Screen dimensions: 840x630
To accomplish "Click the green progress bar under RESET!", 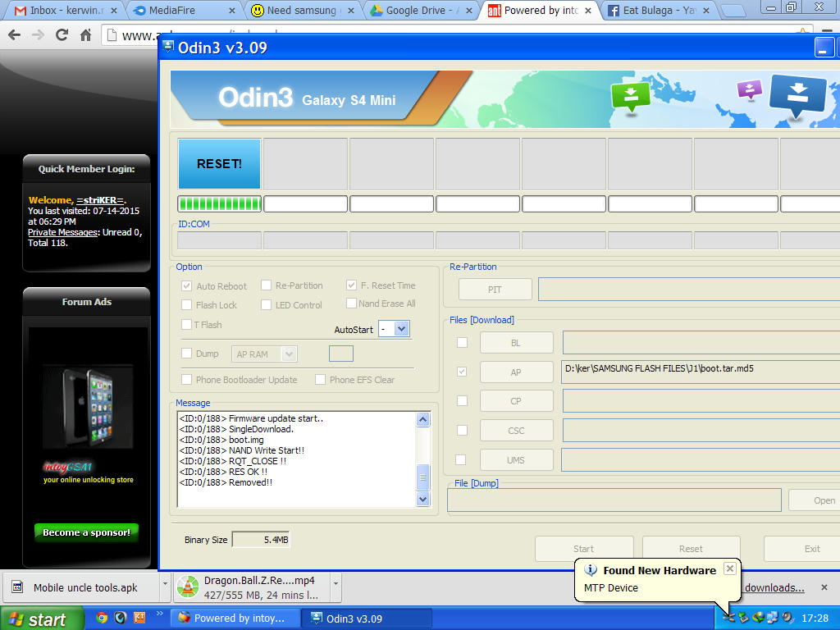I will pyautogui.click(x=220, y=204).
